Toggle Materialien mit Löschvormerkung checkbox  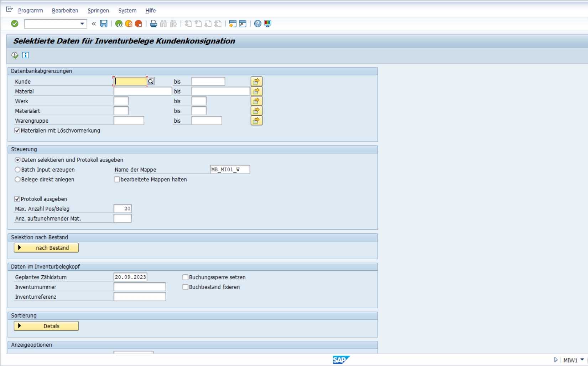pyautogui.click(x=17, y=131)
